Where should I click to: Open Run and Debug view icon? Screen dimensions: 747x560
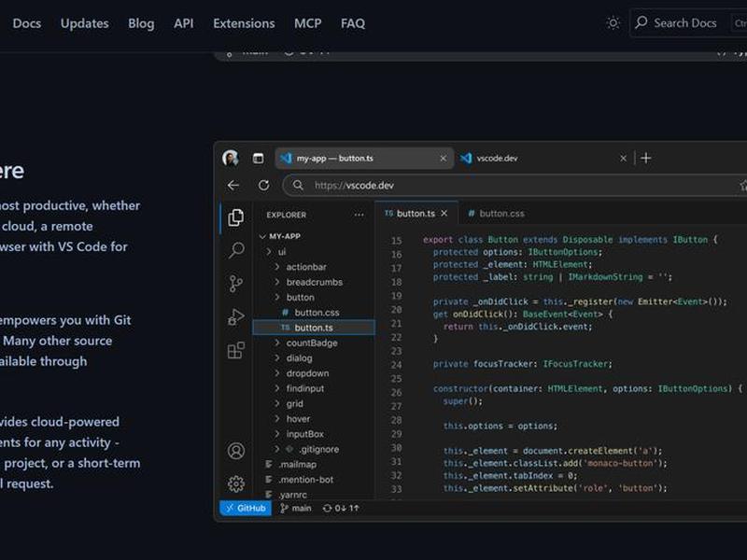[x=236, y=316]
